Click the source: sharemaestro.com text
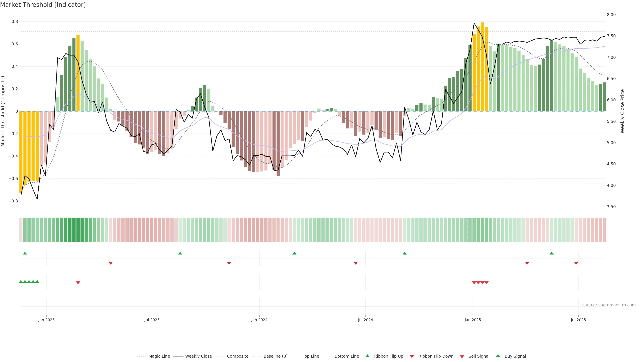The height and width of the screenshot is (362, 644). (609, 305)
